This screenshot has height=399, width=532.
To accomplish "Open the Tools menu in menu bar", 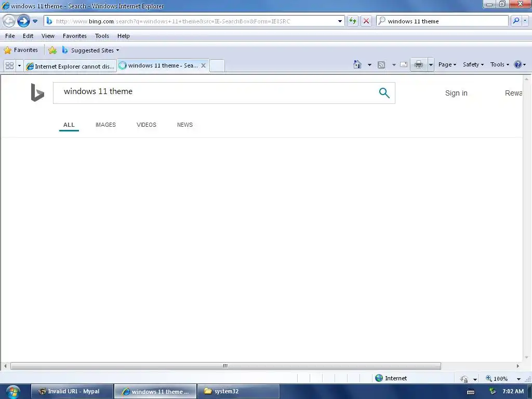I will tap(102, 36).
